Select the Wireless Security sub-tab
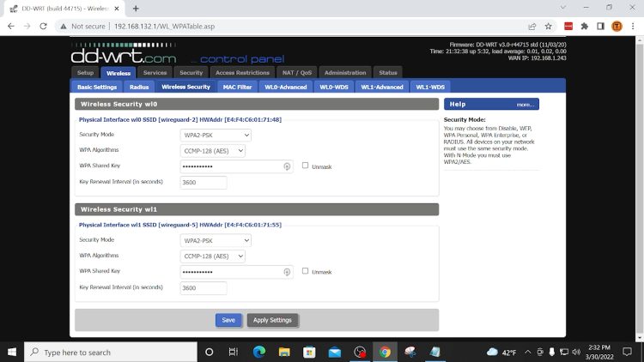Screen dimensions: 644x362 click(x=185, y=87)
